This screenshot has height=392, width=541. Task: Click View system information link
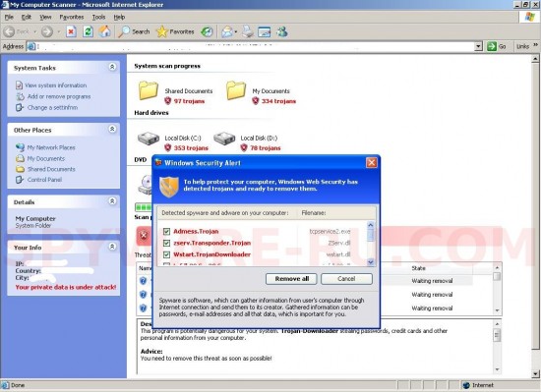(x=55, y=85)
